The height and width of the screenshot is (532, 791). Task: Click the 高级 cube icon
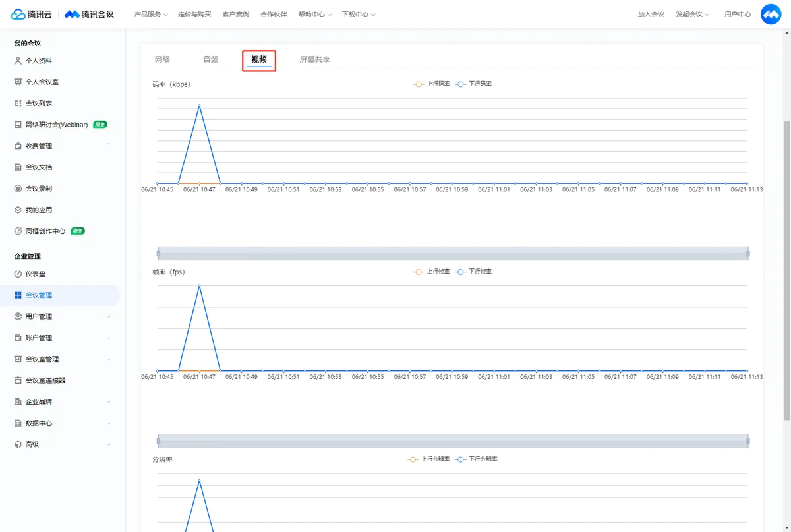(18, 444)
